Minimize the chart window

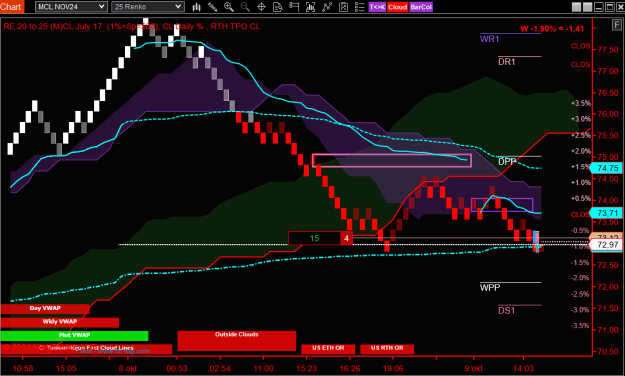click(599, 7)
